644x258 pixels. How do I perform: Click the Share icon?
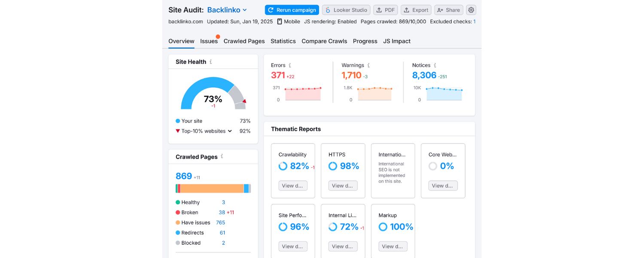coord(440,9)
